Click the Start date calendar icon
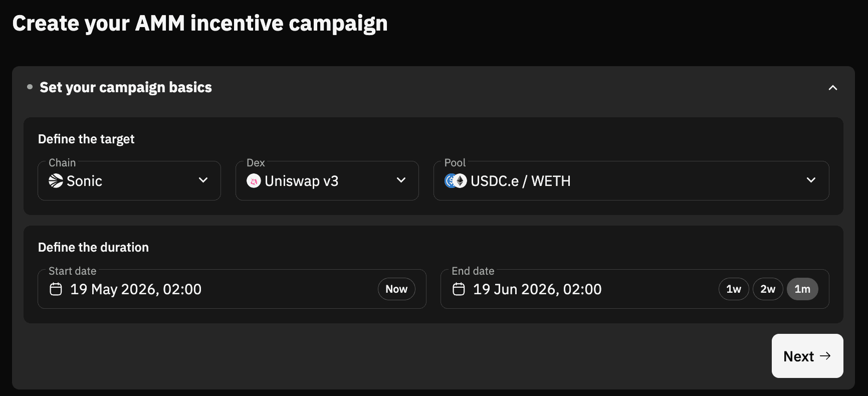The height and width of the screenshot is (396, 868). [56, 289]
